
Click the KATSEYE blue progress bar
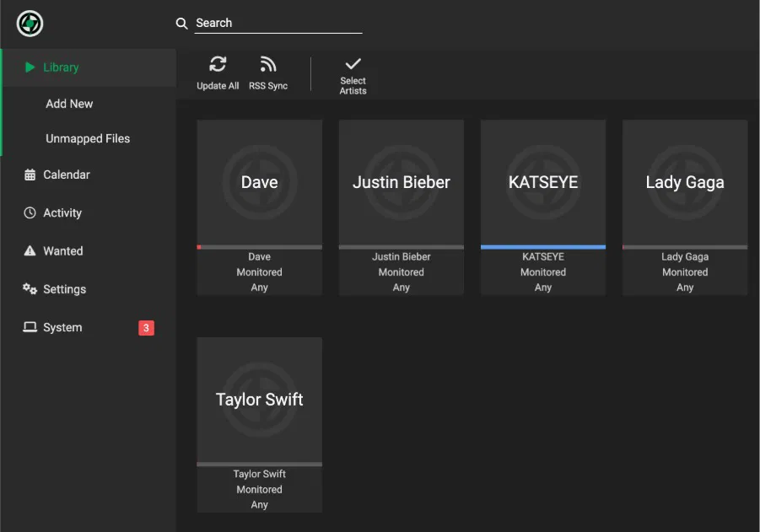tap(542, 247)
